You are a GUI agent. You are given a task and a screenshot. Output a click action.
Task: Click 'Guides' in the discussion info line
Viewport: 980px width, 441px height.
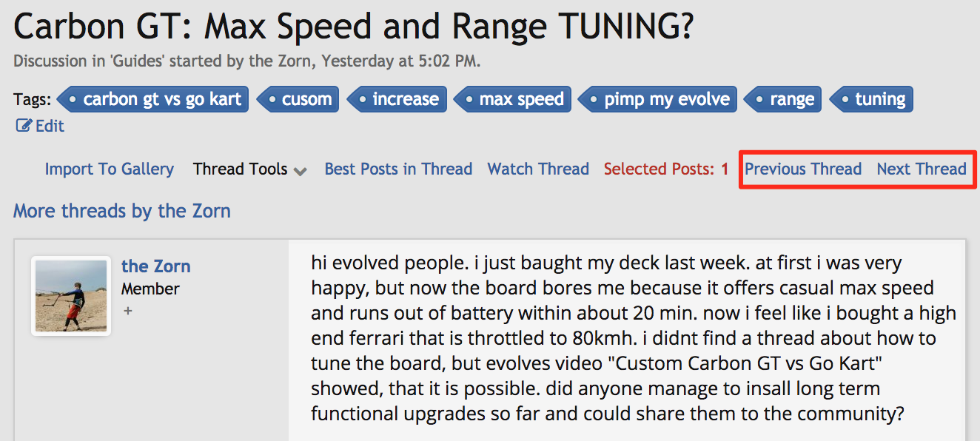[x=136, y=61]
